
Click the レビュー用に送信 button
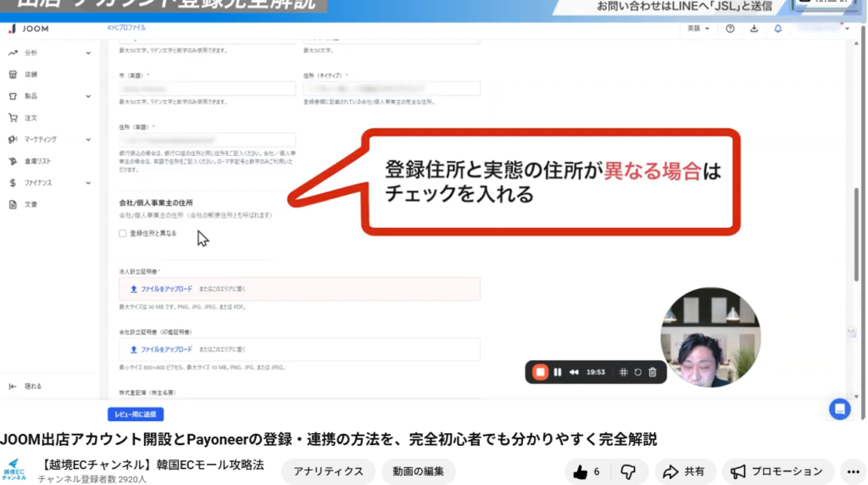click(135, 415)
